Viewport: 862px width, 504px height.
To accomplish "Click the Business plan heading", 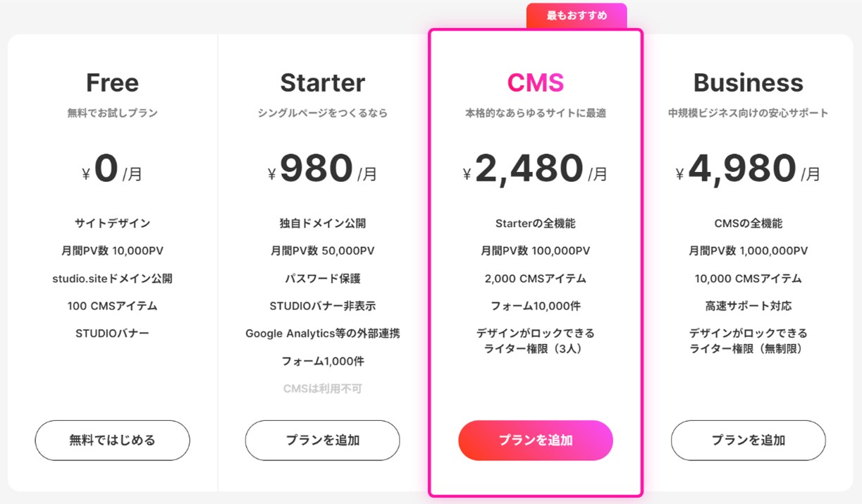I will 748,83.
